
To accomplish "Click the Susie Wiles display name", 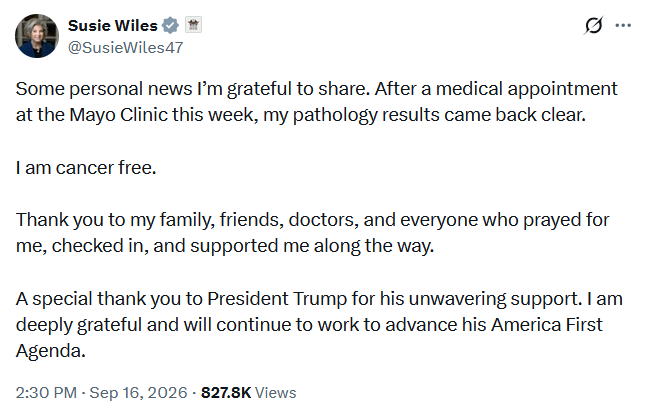I will click(x=113, y=26).
